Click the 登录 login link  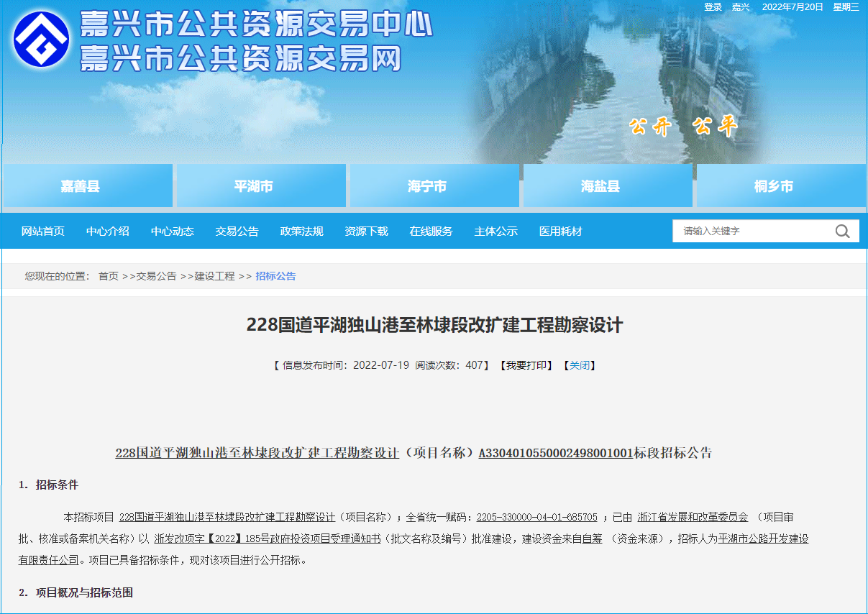pyautogui.click(x=713, y=7)
